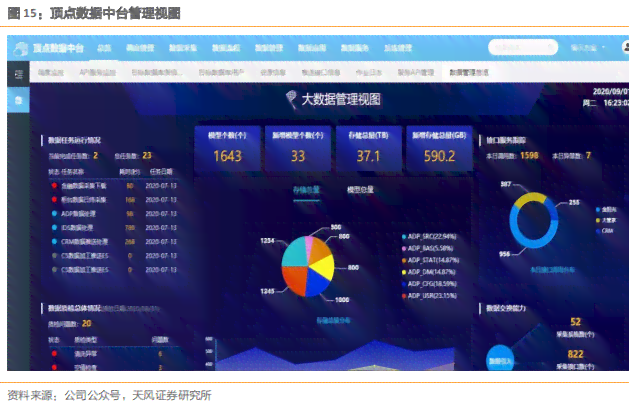
Task: Click the blue highlighted sidebar icon
Action: tap(18, 100)
